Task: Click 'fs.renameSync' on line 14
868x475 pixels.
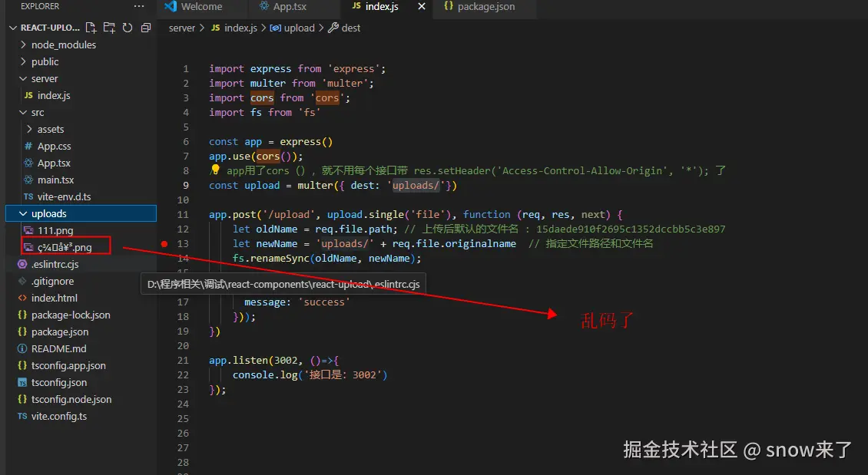Action: click(x=270, y=259)
